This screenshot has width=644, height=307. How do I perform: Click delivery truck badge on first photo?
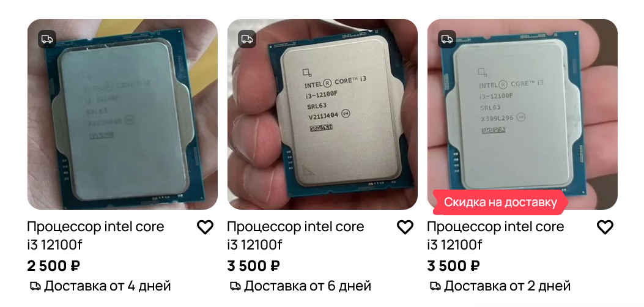pyautogui.click(x=47, y=39)
